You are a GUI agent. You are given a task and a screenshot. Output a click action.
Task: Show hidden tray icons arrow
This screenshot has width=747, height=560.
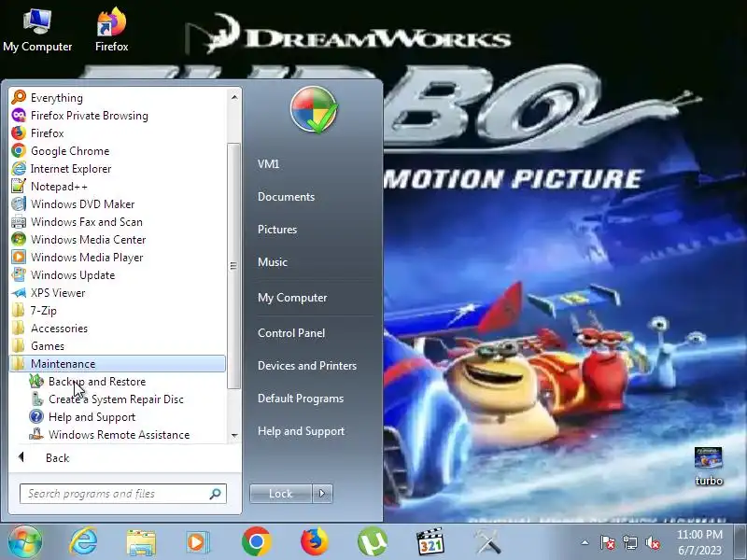point(585,542)
